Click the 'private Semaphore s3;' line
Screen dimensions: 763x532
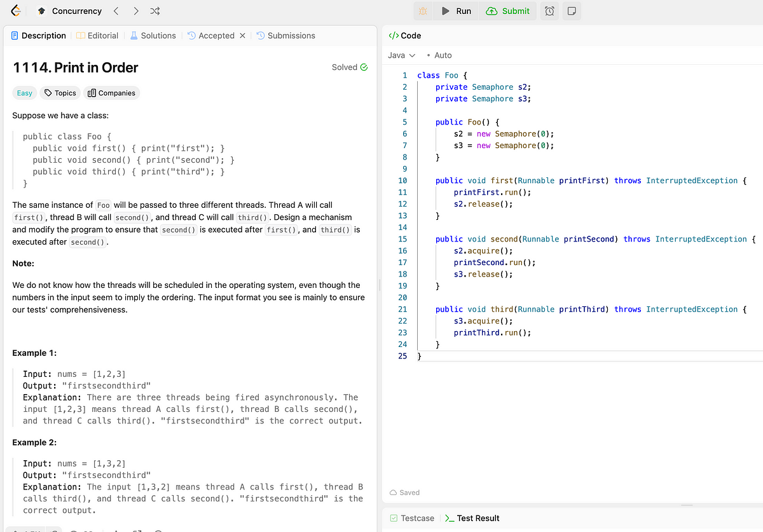pos(483,99)
